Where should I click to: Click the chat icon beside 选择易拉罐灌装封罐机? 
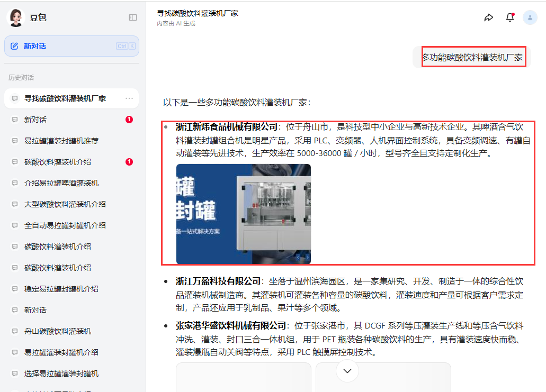pyautogui.click(x=15, y=373)
